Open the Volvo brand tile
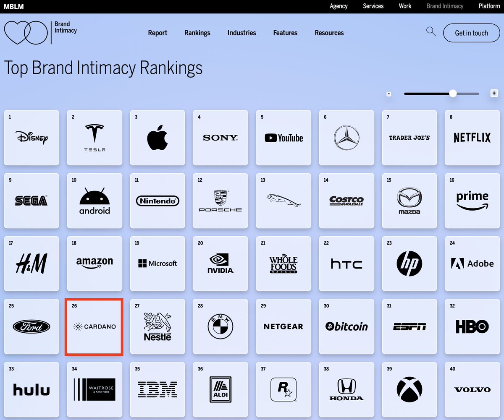This screenshot has width=504, height=420. 472,389
